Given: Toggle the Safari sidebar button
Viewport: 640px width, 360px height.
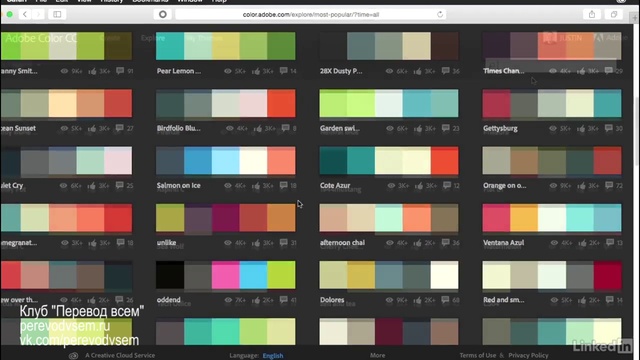Looking at the screenshot, I should (57, 14).
